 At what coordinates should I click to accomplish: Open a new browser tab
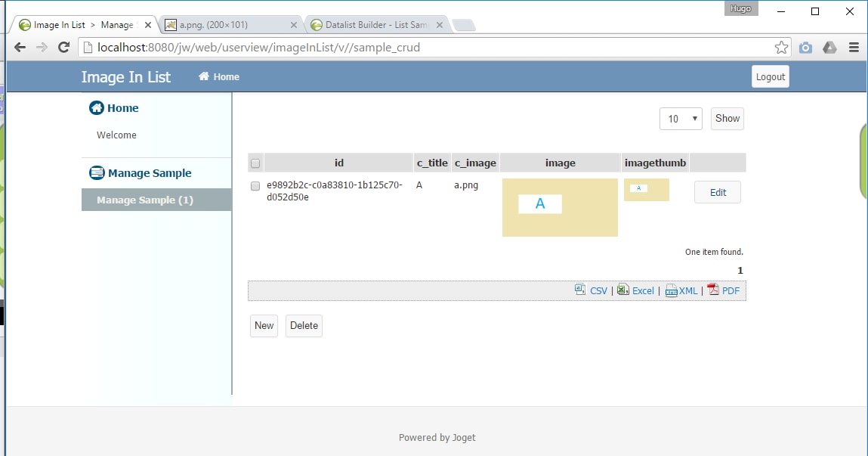pyautogui.click(x=463, y=25)
